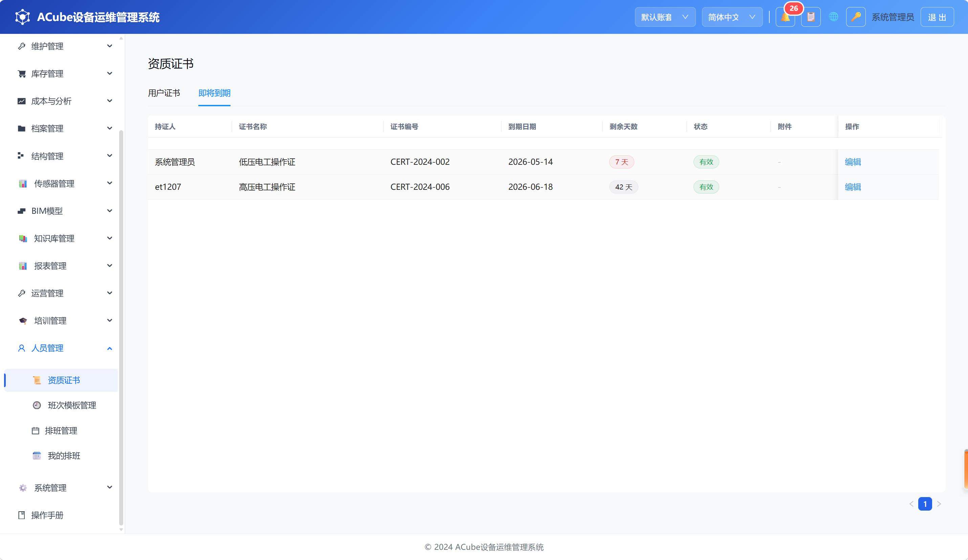Expand the BIM模型 menu chevron

109,211
